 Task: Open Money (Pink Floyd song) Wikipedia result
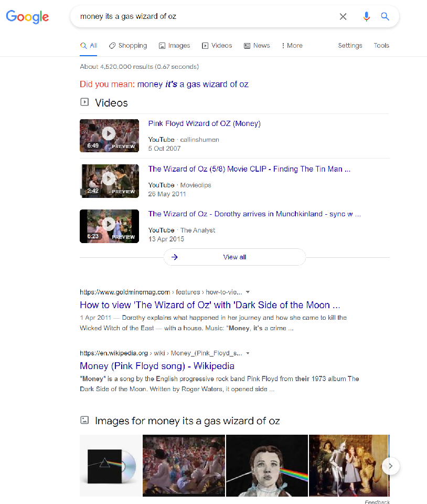point(157,366)
